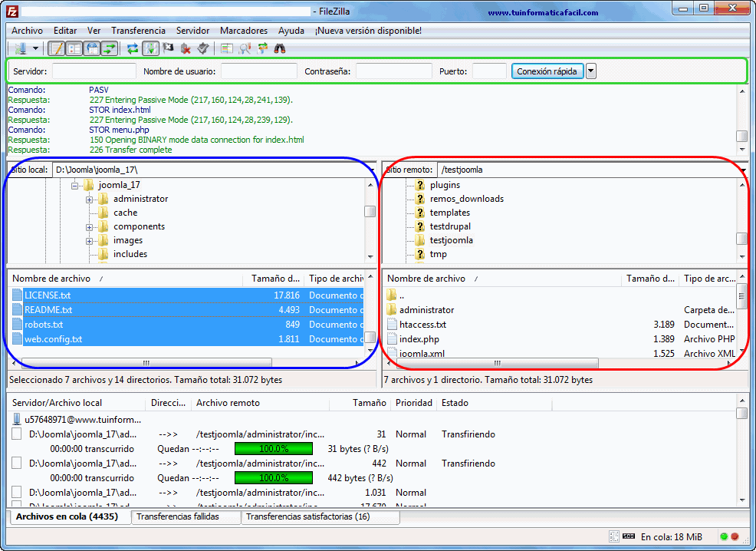The width and height of the screenshot is (756, 551).
Task: Collapse the joomla_17 tree node
Action: click(x=74, y=186)
